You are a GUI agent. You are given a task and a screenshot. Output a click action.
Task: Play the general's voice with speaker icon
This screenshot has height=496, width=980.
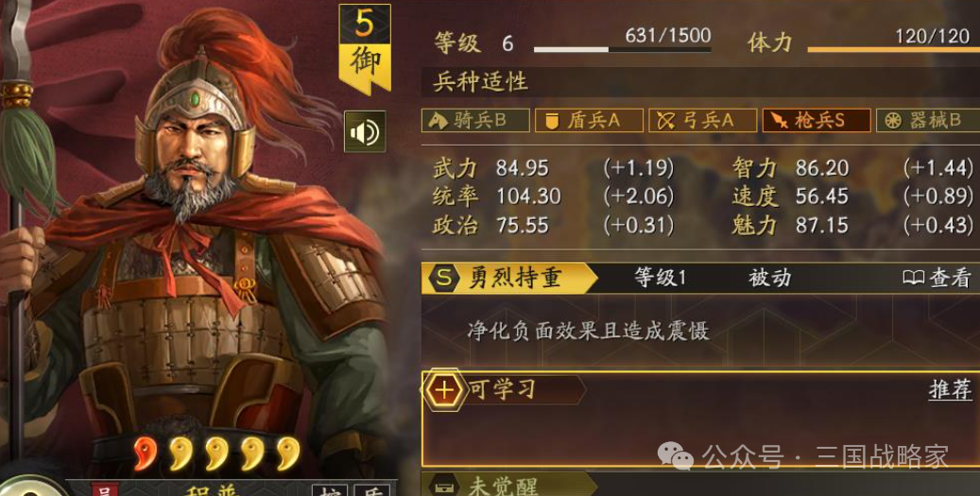(365, 132)
